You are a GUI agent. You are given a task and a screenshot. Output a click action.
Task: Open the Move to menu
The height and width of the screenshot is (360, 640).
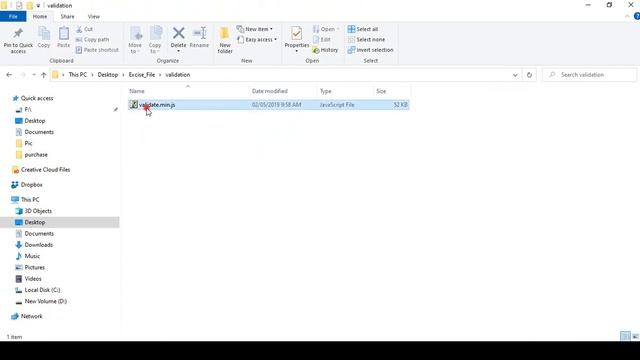[135, 40]
